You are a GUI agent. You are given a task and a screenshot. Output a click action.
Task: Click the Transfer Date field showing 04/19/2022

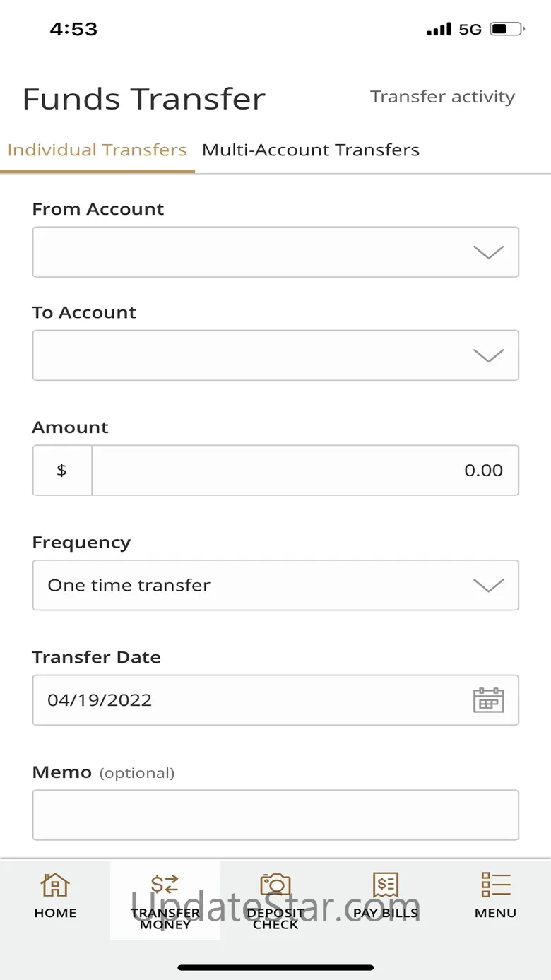click(x=247, y=700)
